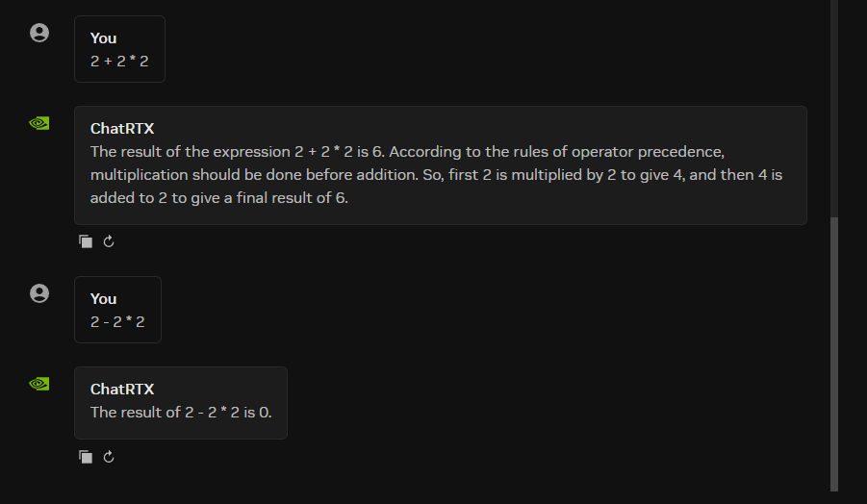The height and width of the screenshot is (504, 867).
Task: Select the first user message bubble
Action: [119, 49]
